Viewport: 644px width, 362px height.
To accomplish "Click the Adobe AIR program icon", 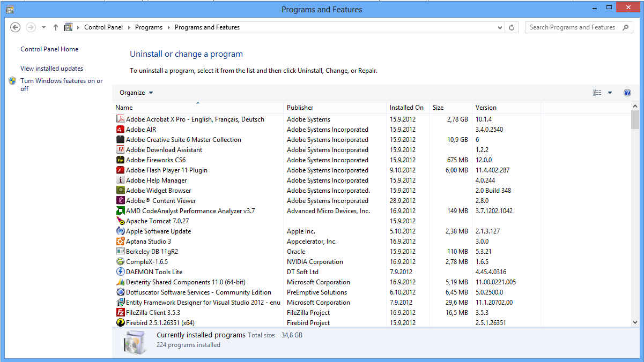I will 121,130.
